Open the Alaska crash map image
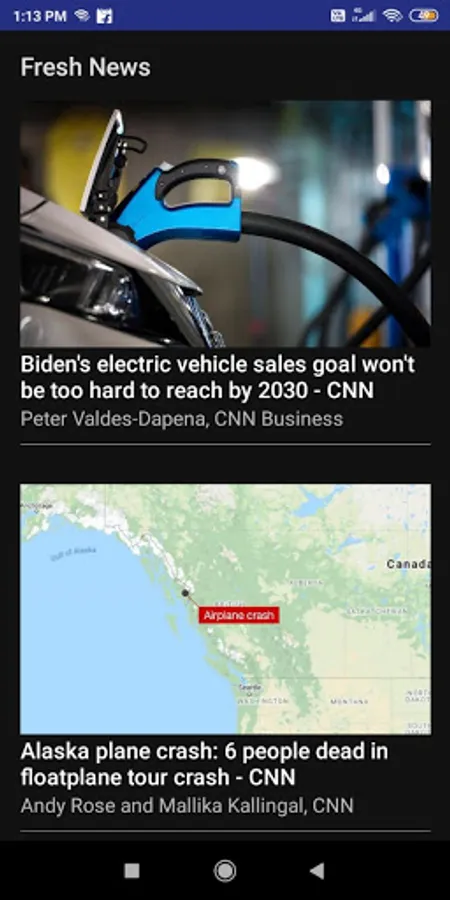 coord(225,609)
